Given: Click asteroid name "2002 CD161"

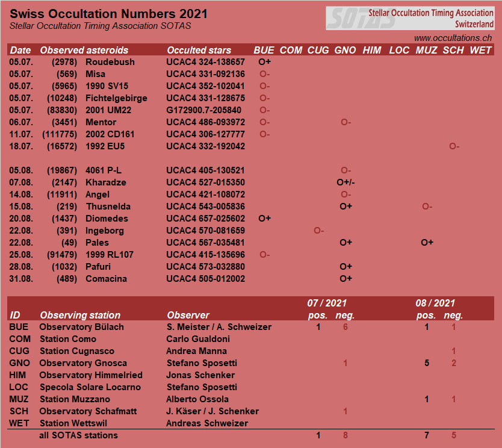Looking at the screenshot, I should [x=110, y=134].
